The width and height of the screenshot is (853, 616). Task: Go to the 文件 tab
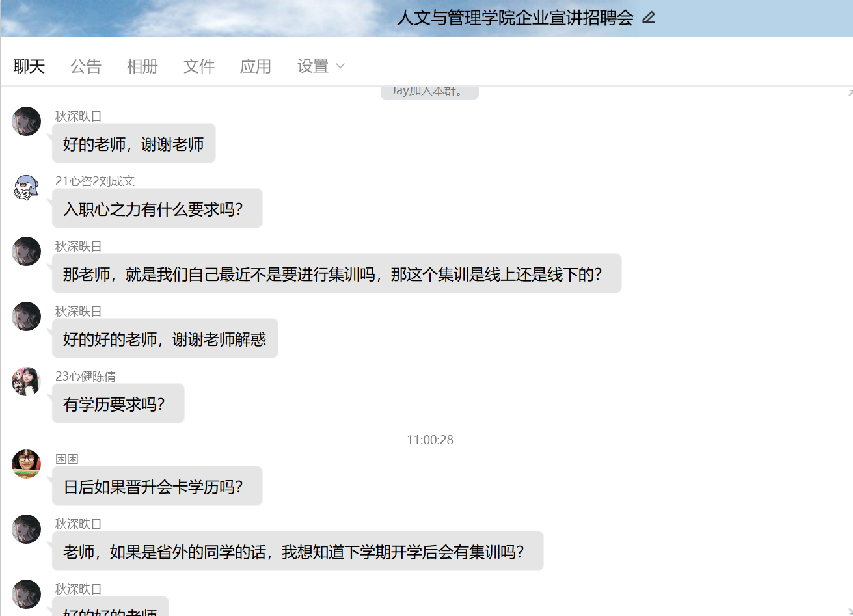(x=199, y=66)
